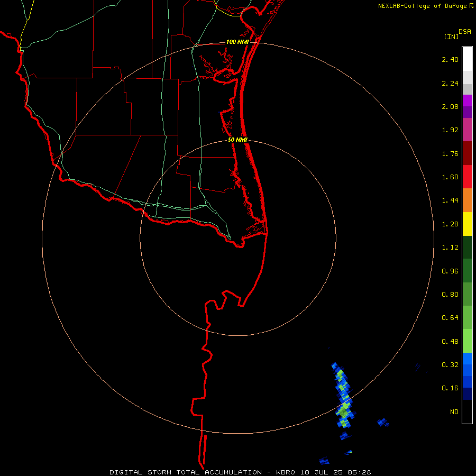Viewport: 476px width, 476px height.
Task: Select the 0.96 legend value
Action: pyautogui.click(x=450, y=271)
